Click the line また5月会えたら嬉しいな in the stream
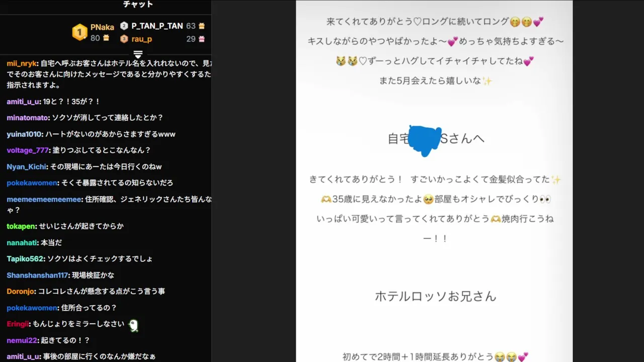 coord(430,81)
